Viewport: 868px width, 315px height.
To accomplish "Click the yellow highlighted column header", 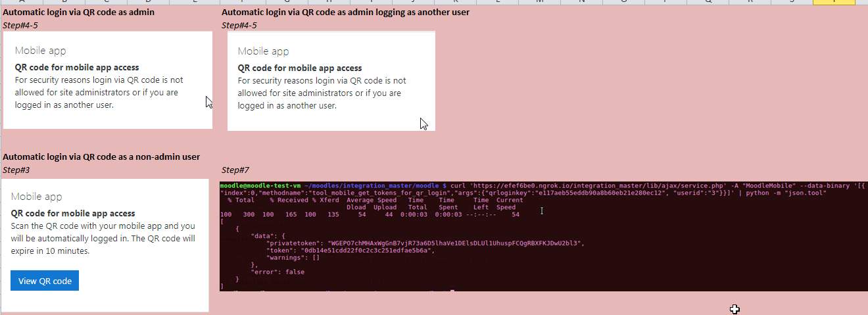I will coord(834,2).
